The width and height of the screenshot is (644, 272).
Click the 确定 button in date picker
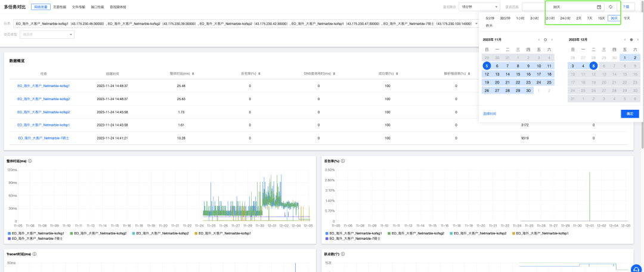click(630, 113)
